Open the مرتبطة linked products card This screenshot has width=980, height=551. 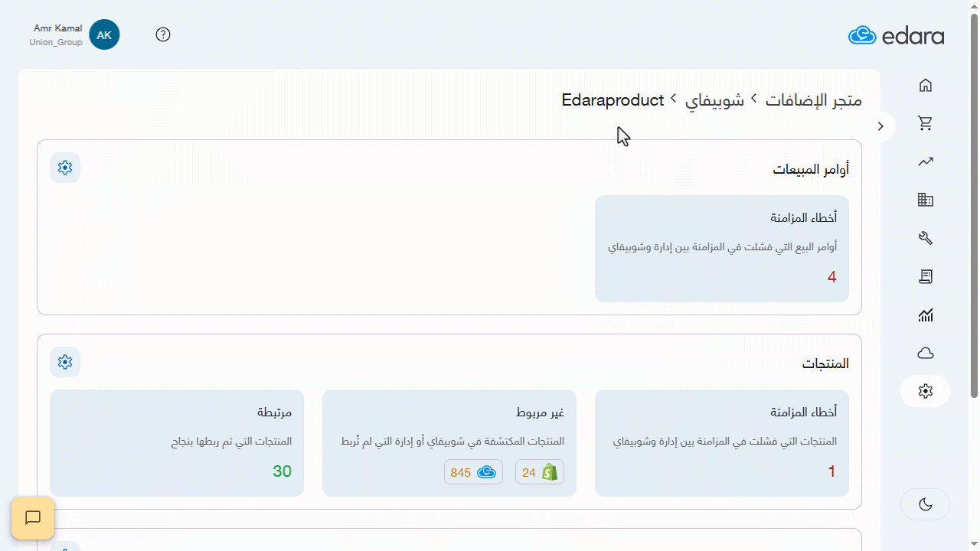click(177, 443)
